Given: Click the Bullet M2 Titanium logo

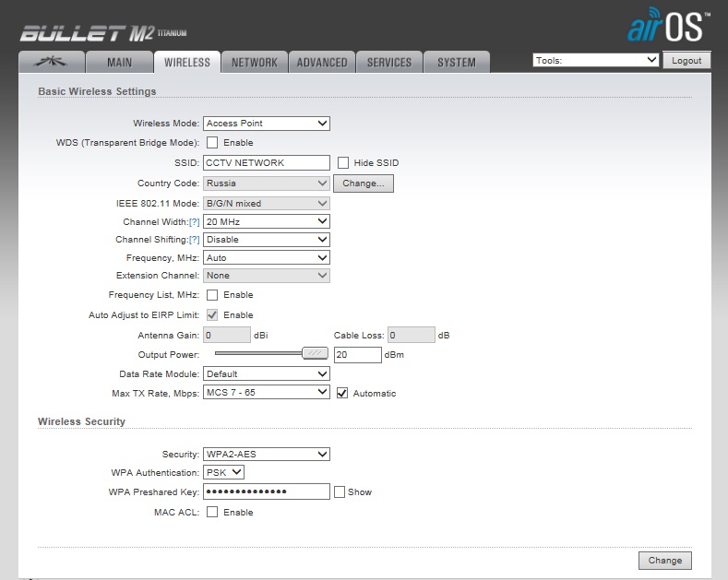Looking at the screenshot, I should pos(103,33).
